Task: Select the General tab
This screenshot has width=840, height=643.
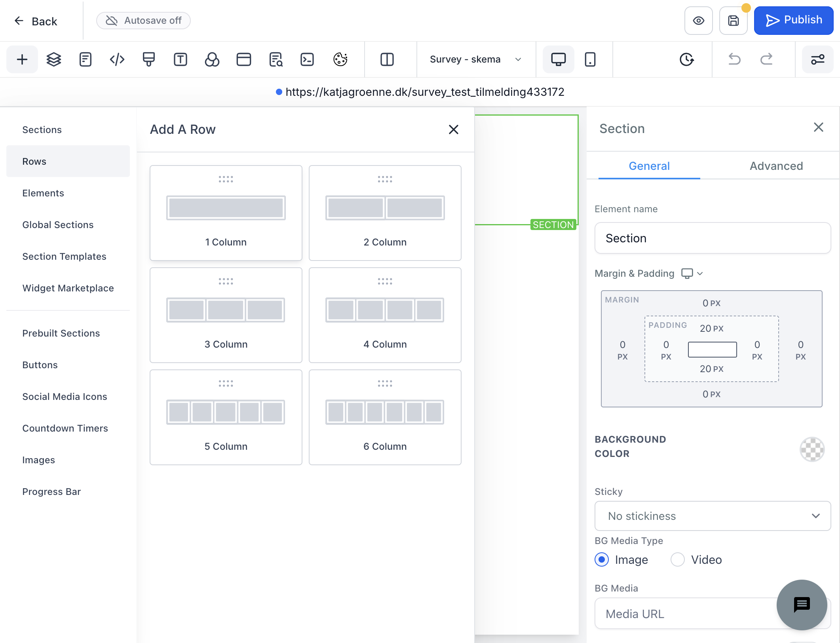Action: click(x=649, y=166)
